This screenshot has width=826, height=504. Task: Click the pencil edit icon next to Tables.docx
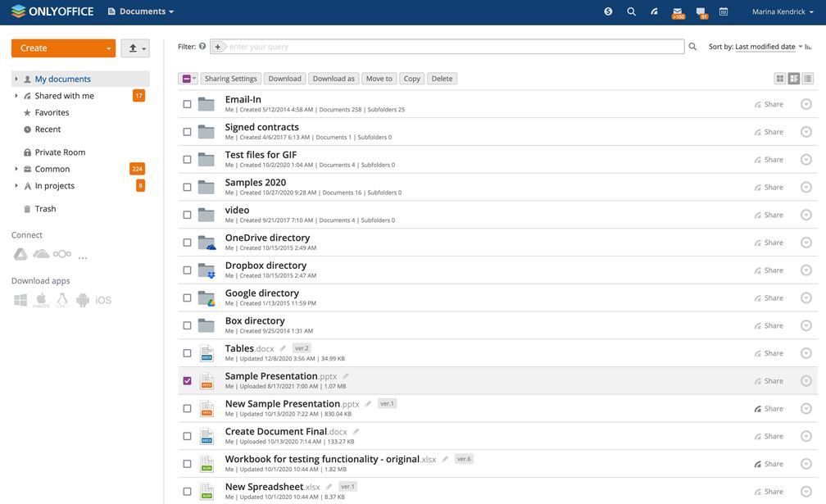[284, 348]
